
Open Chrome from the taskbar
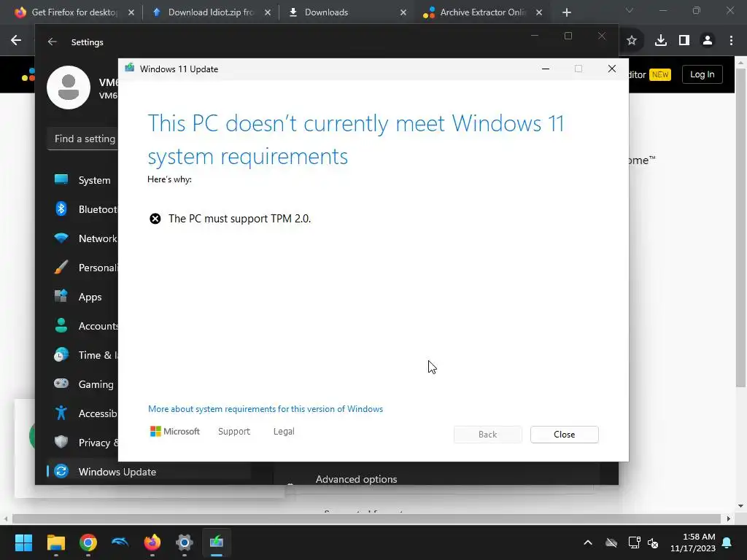[88, 542]
